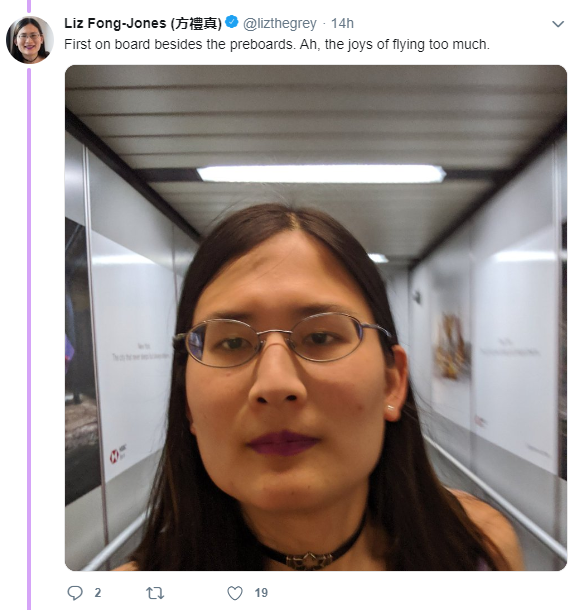Retweet this post using the retweet icon

pyautogui.click(x=155, y=593)
